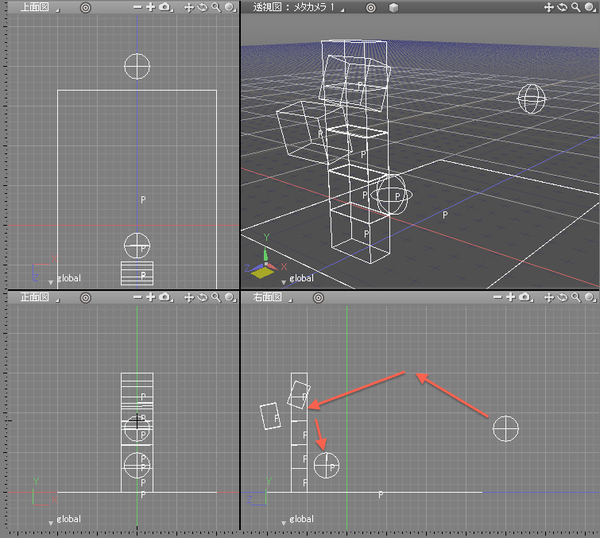Viewport: 600px width, 538px height.
Task: Click the camera icon in top view header
Action: point(163,7)
